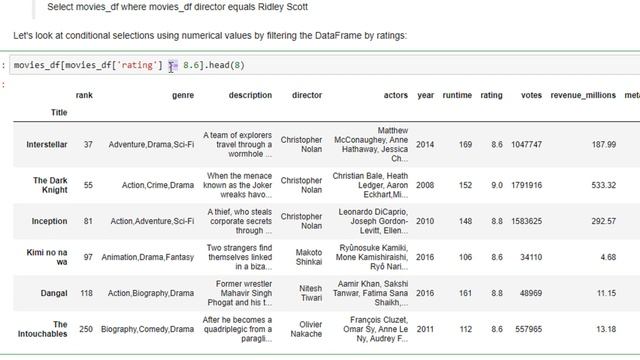Click the rank column header
Screen dimensions: 640x360
[84, 95]
